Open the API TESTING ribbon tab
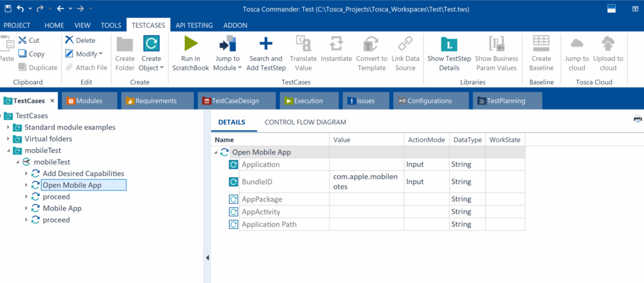The height and width of the screenshot is (283, 644). pyautogui.click(x=194, y=25)
